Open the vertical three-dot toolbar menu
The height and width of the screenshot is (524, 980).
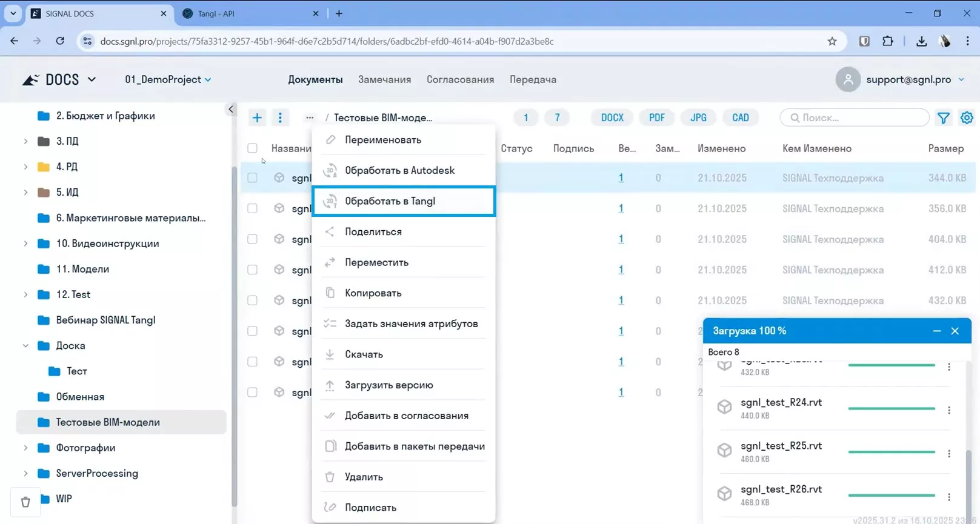280,118
